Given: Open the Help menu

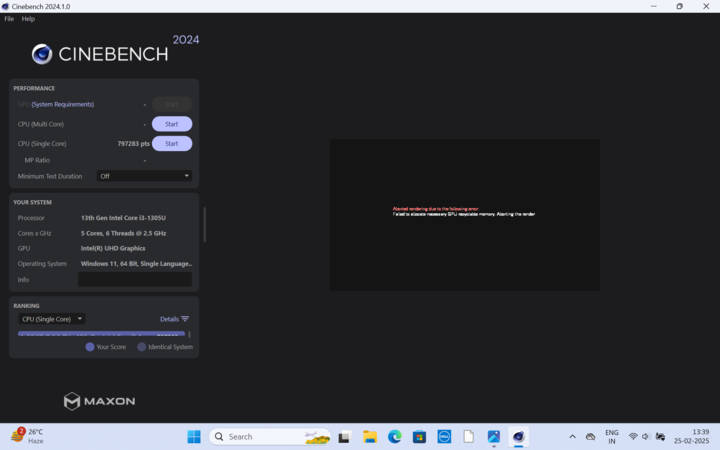Looking at the screenshot, I should tap(28, 19).
